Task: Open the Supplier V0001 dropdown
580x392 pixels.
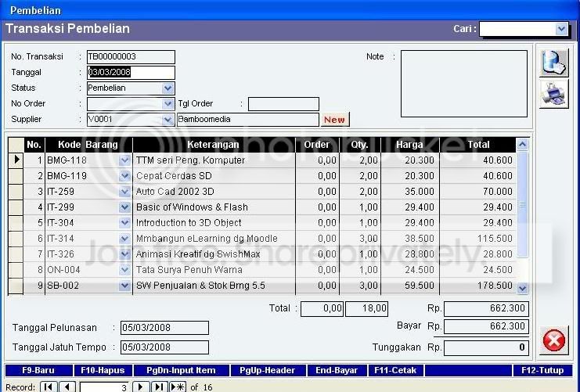Action: click(x=168, y=120)
